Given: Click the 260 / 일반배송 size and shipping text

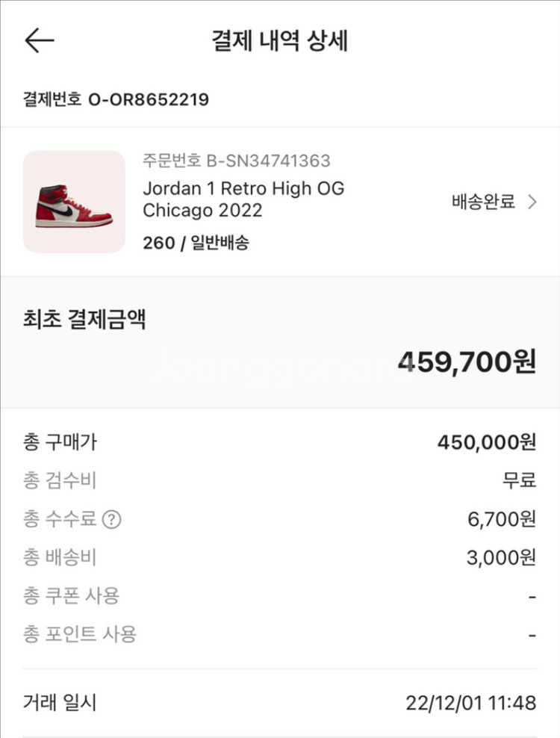Looking at the screenshot, I should coord(196,243).
